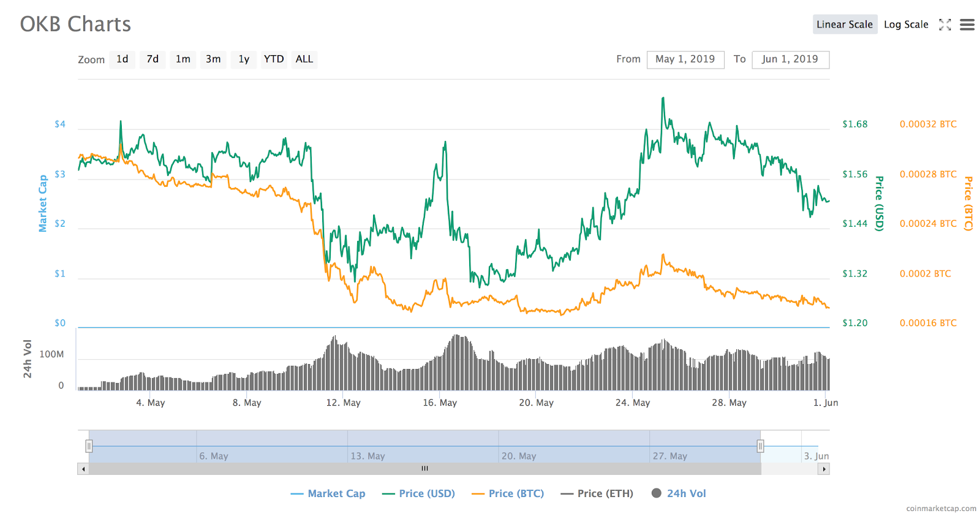Toggle 24h Vol series in legend
This screenshot has width=980, height=516.
(679, 494)
